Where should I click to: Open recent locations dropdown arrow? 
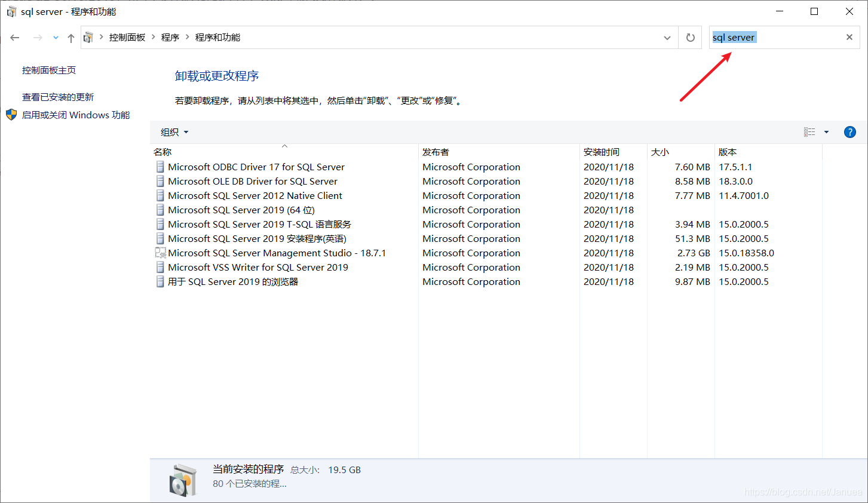tap(56, 38)
